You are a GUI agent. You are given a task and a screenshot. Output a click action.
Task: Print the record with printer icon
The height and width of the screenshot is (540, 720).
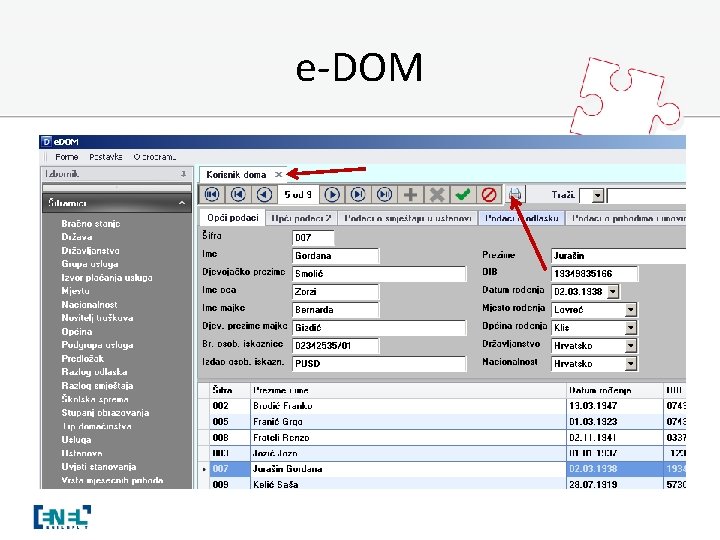[x=515, y=195]
